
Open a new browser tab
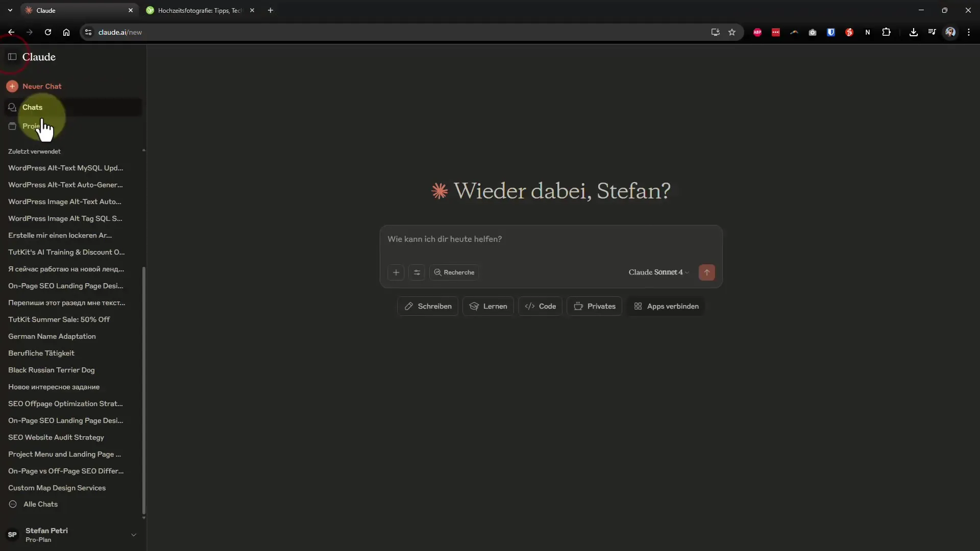[x=271, y=10]
